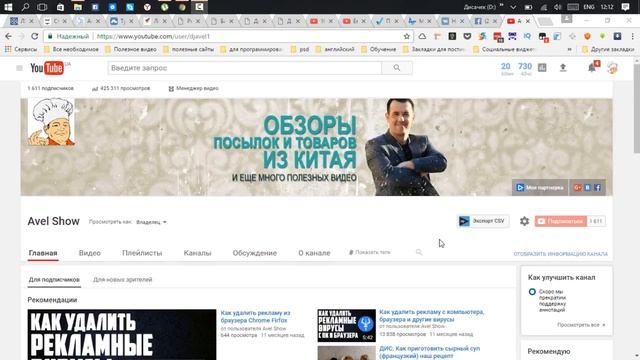Open the Windows Action Center notifications
The width and height of the screenshot is (640, 360).
click(625, 7)
